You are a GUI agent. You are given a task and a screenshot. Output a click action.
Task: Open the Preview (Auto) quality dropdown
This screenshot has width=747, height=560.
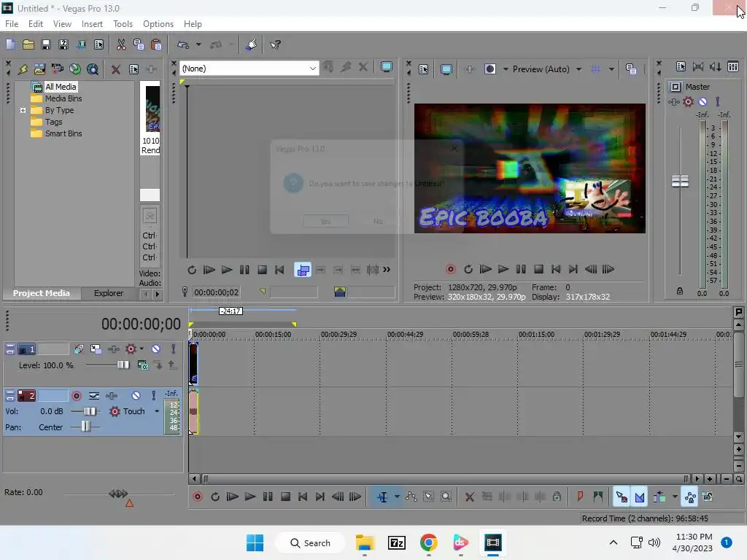pos(578,69)
